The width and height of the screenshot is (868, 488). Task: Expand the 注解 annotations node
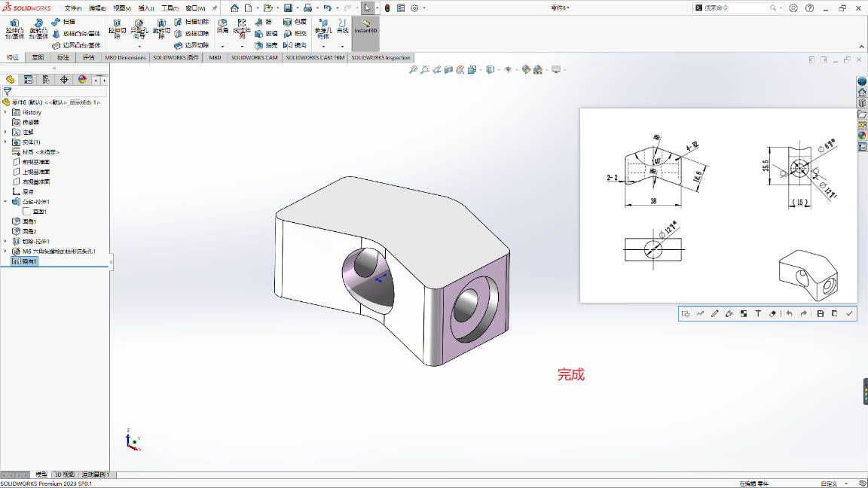(5, 133)
